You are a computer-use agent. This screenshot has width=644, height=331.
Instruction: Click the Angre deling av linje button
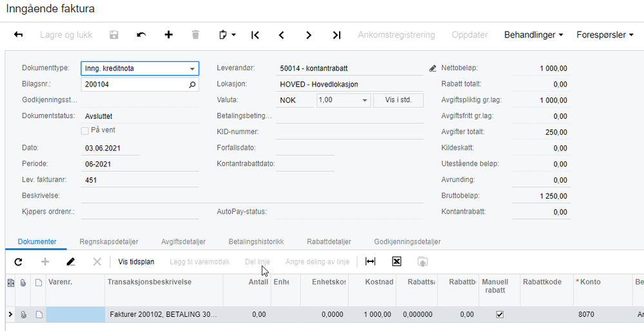tap(317, 261)
